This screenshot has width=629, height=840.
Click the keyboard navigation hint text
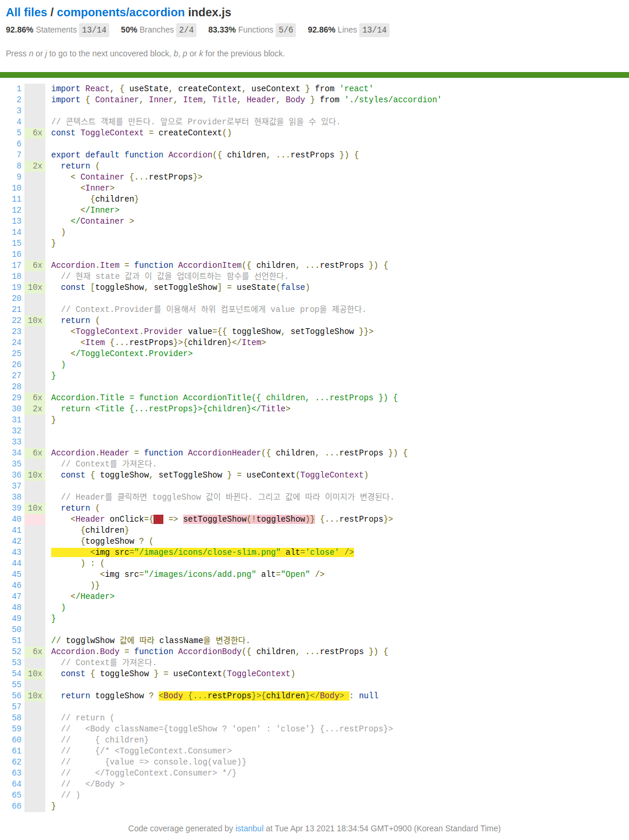pos(145,53)
